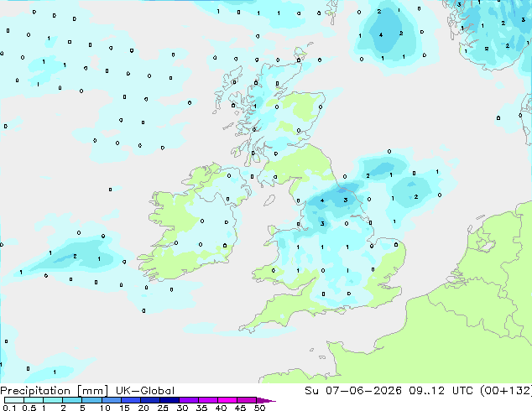Click the 40–45 mm magenta legend swatch
The height and width of the screenshot is (411, 532).
point(227,400)
